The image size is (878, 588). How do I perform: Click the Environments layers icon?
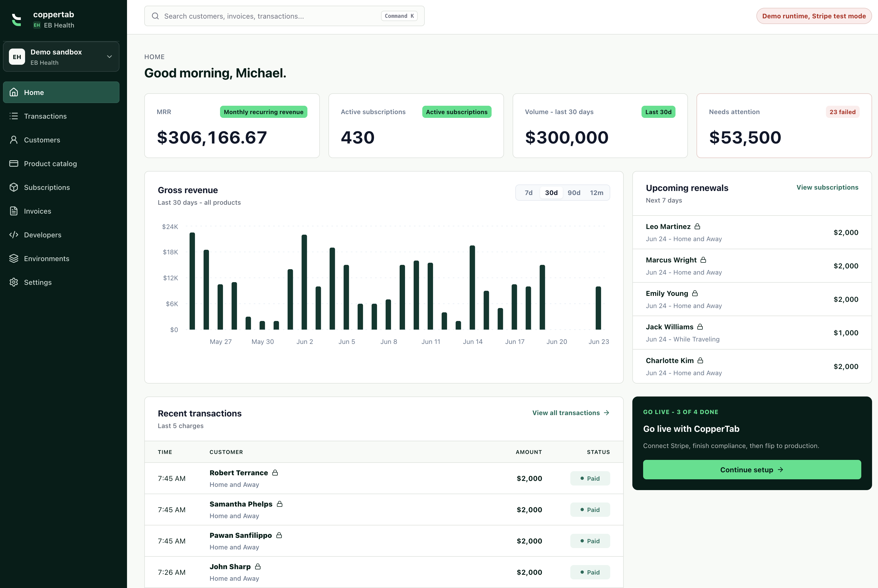click(14, 258)
